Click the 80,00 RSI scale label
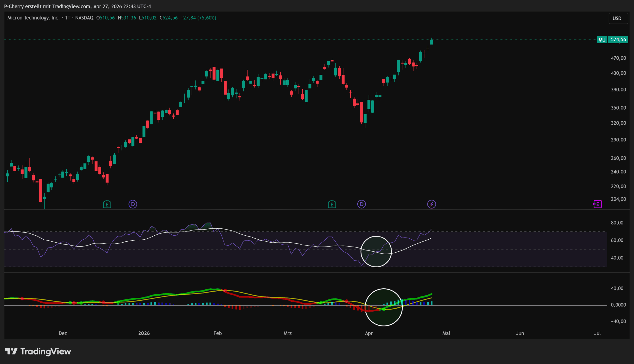634x364 pixels. [x=617, y=223]
